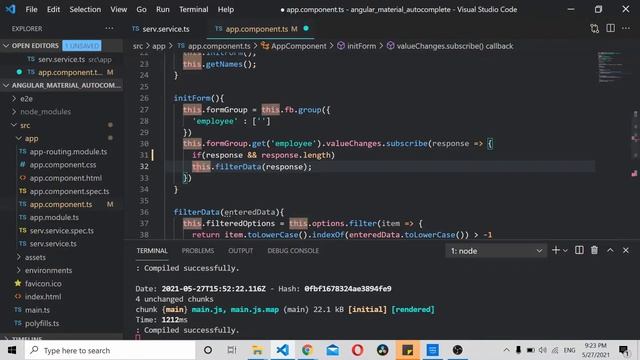The image size is (640, 360).
Task: Open the Run menu
Action: tap(162, 9)
